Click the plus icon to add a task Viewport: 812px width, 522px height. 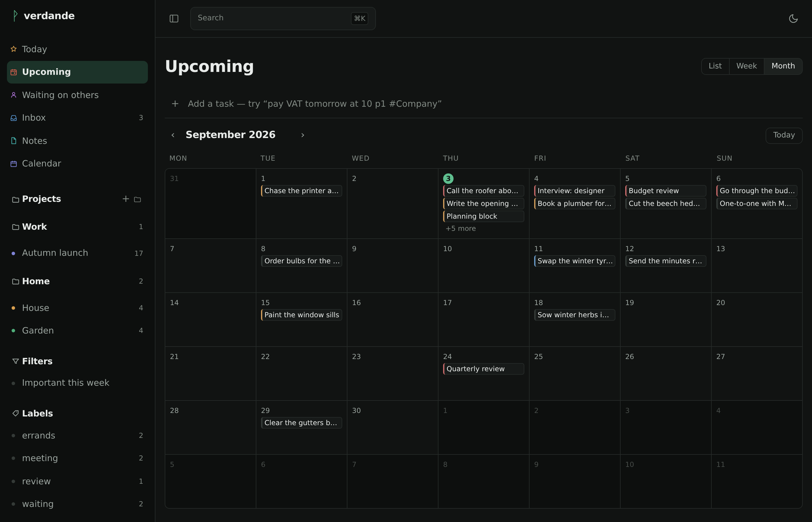[x=175, y=104]
